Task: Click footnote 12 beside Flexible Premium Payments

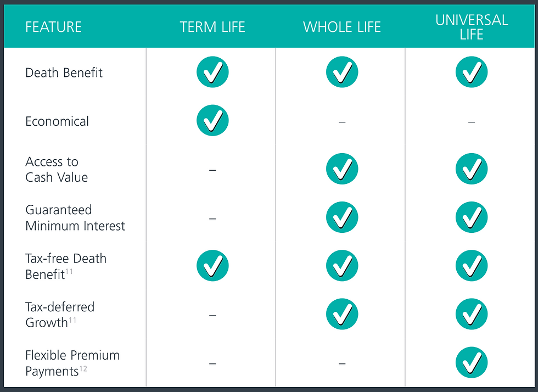Action: 83,368
